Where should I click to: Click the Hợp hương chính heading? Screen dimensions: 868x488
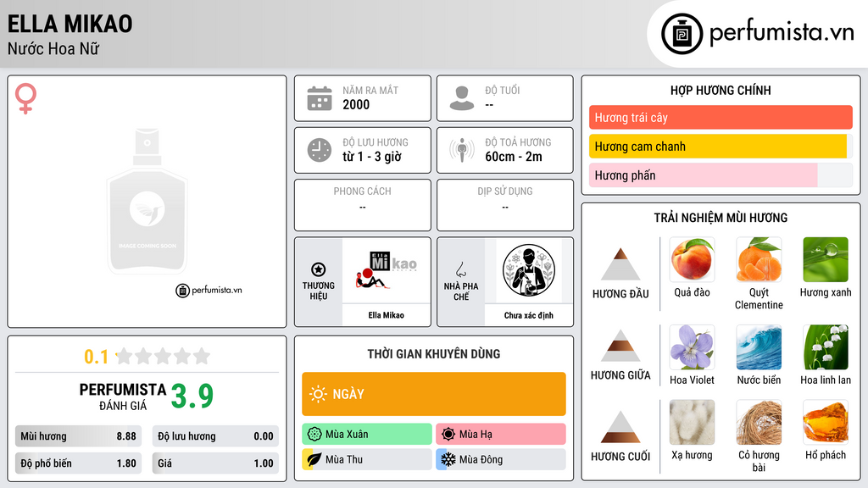pos(721,90)
